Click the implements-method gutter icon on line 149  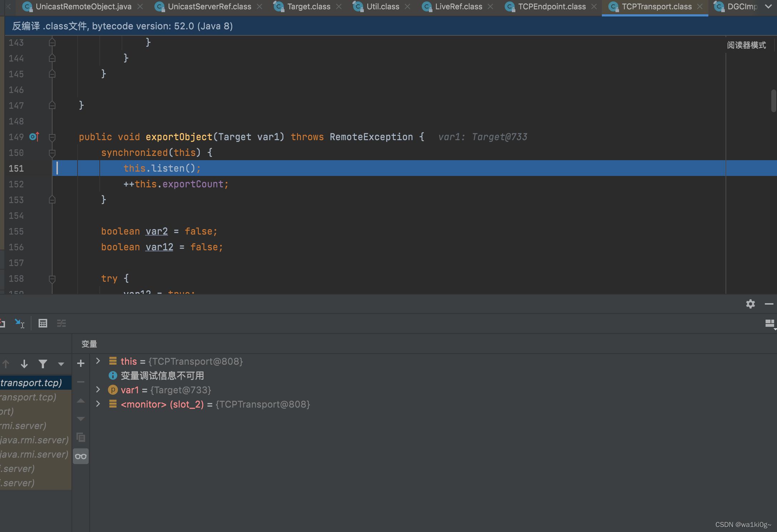(34, 137)
